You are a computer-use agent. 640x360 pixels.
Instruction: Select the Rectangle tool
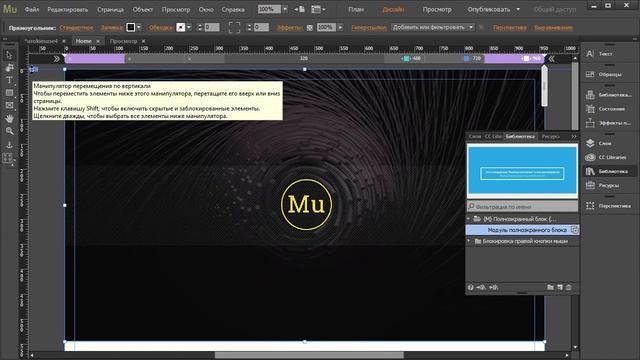(x=9, y=93)
